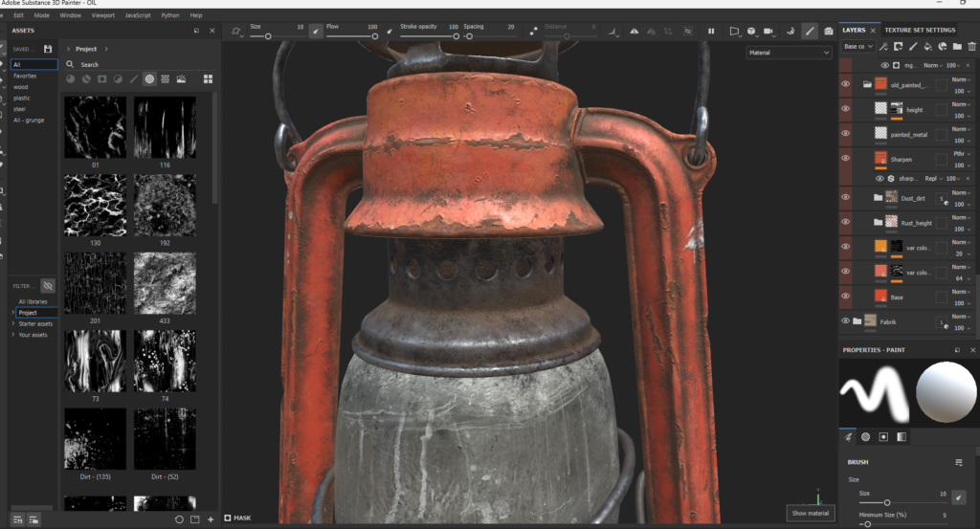Filter assets by materials sphere icon
Image resolution: width=980 pixels, height=529 pixels.
(71, 78)
